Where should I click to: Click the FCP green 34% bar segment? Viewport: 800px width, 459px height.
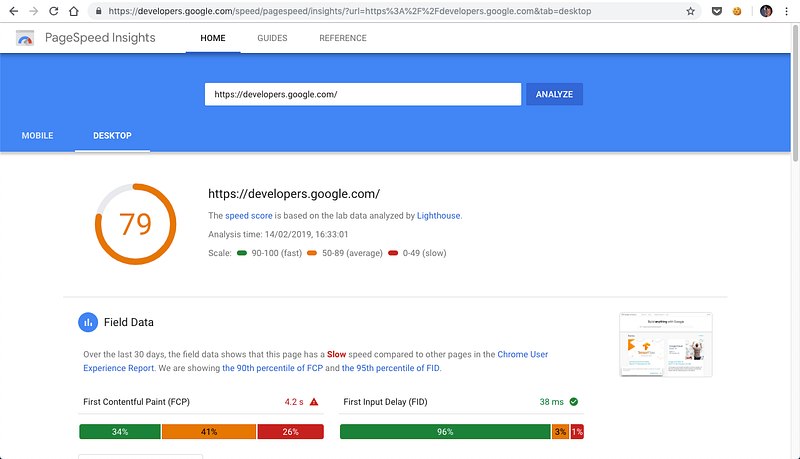pyautogui.click(x=120, y=431)
